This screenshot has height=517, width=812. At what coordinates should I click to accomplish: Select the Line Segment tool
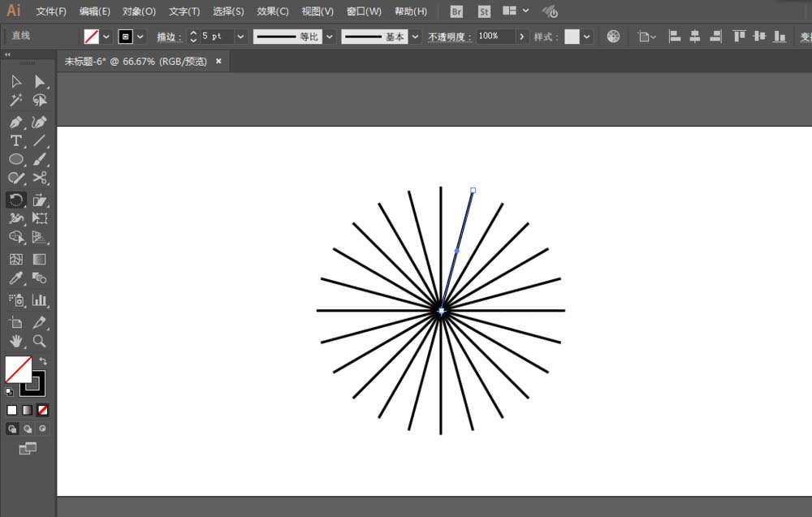(39, 140)
